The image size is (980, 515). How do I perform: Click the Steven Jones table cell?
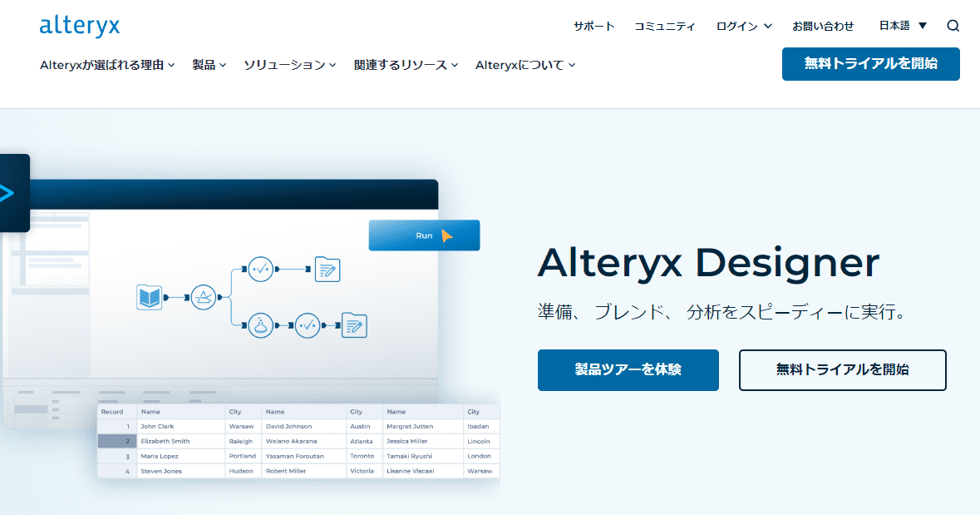[180, 471]
